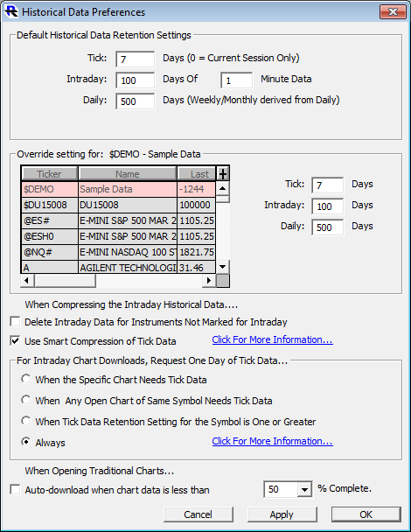Screen dimensions: 411x532
Task: Click the override Tick days field
Action: (327, 185)
